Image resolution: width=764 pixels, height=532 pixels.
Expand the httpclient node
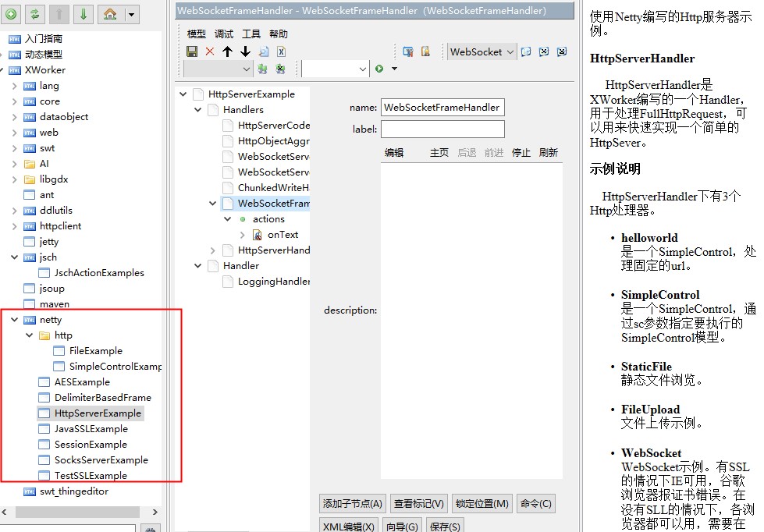(14, 226)
